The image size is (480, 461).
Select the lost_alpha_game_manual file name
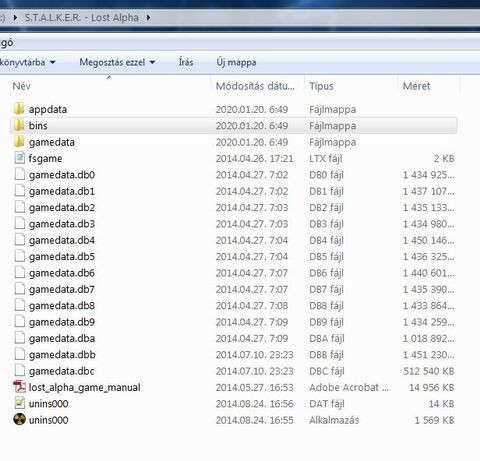pos(85,387)
